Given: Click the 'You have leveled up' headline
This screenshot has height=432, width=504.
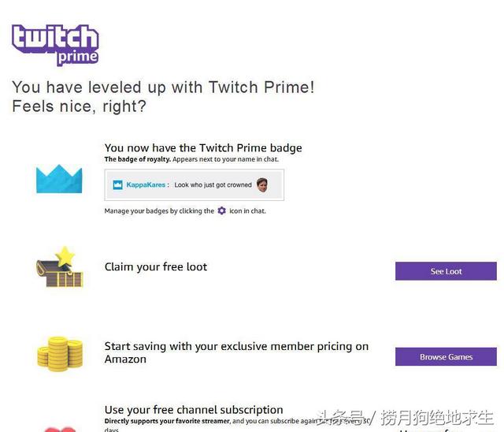Looking at the screenshot, I should pos(163,96).
